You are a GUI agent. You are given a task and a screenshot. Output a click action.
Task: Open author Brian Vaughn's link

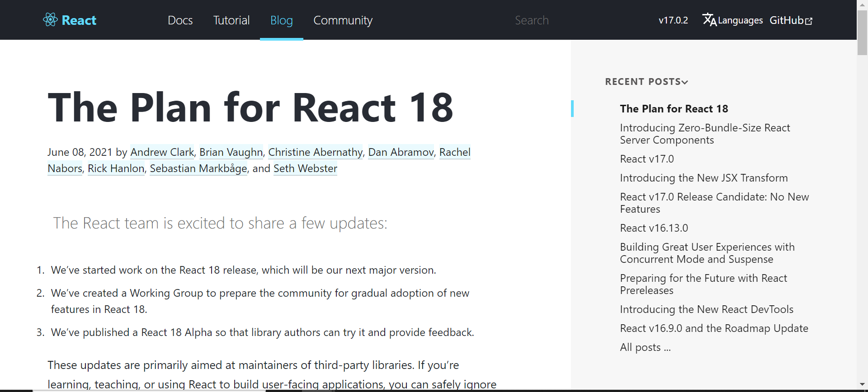click(x=231, y=152)
